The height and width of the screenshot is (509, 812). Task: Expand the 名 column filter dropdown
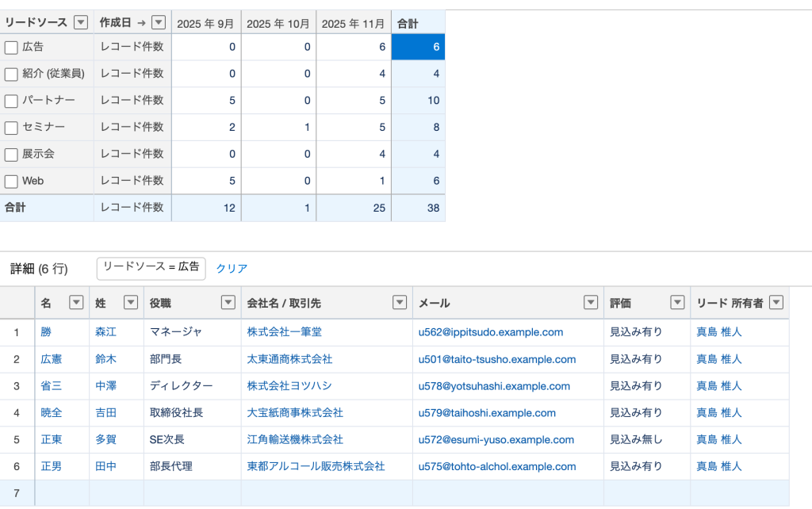[76, 302]
